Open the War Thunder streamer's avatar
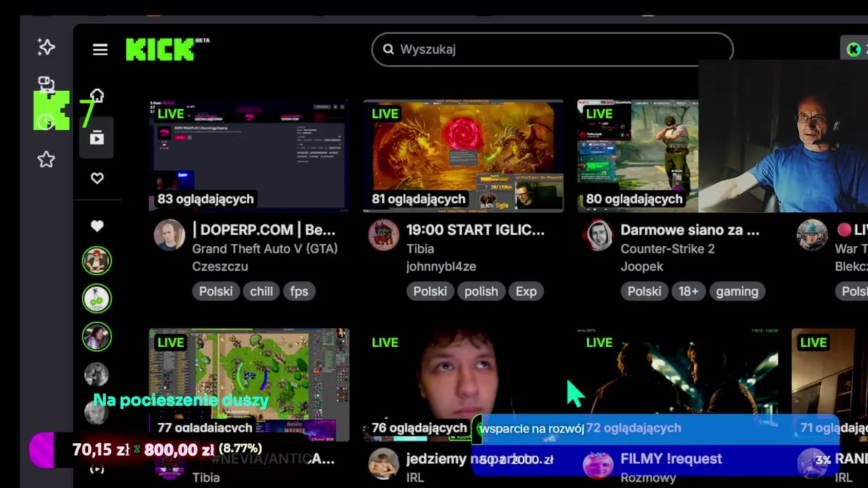The width and height of the screenshot is (868, 488). [x=812, y=235]
